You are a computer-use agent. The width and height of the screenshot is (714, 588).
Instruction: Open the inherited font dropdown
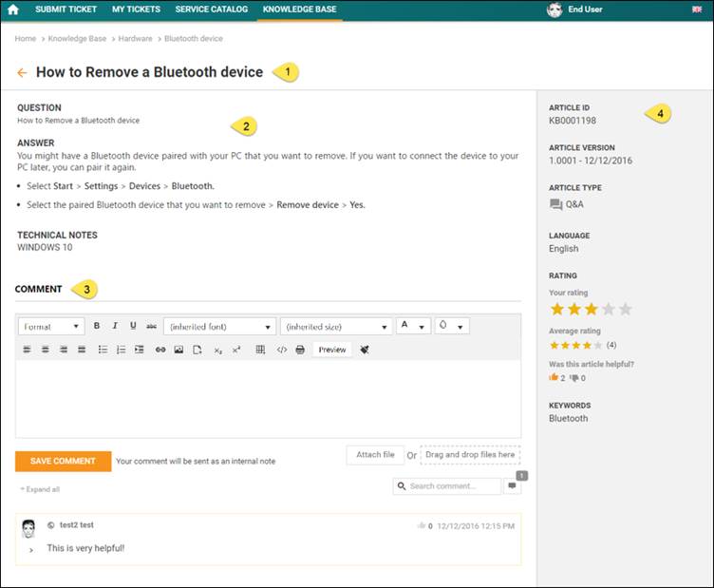[220, 326]
